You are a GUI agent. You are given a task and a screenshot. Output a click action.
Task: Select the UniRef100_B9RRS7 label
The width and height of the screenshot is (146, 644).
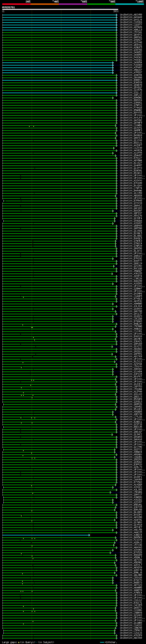pos(131,80)
